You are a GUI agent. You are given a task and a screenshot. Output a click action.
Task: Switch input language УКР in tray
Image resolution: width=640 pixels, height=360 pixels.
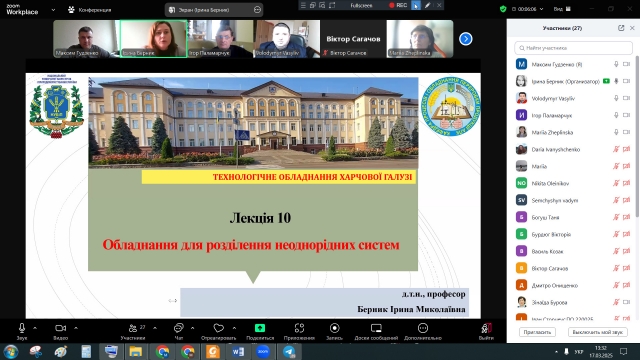[578, 351]
